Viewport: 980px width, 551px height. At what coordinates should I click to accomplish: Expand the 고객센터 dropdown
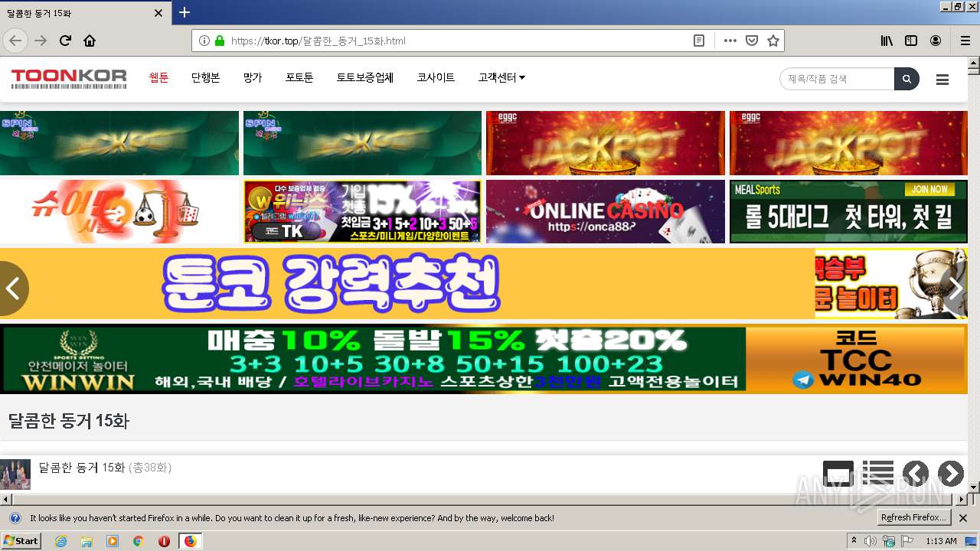501,77
